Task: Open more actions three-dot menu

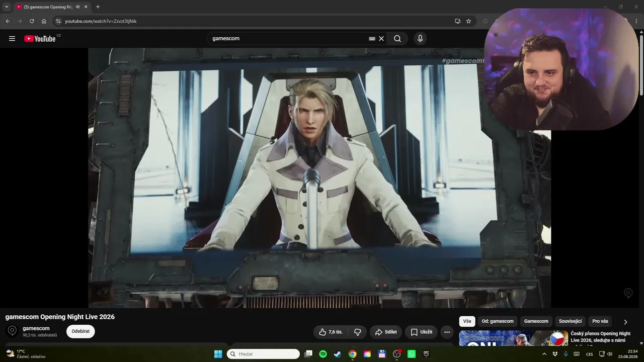Action: tap(447, 332)
